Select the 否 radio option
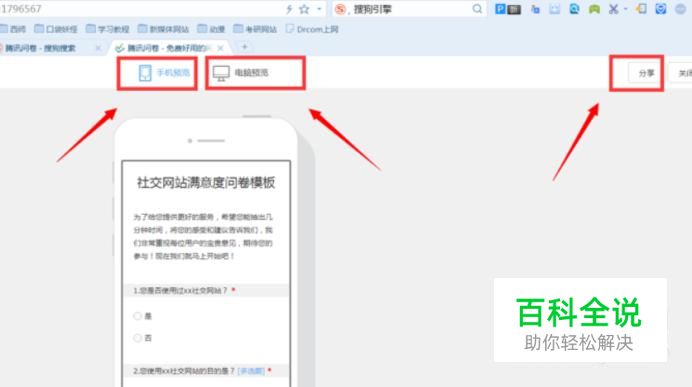The image size is (692, 387). pos(137,338)
